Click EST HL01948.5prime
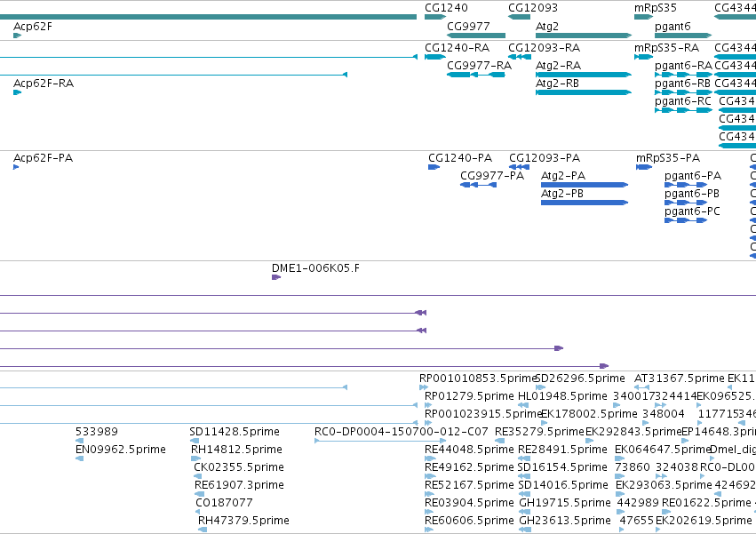This screenshot has height=534, width=756. 562,396
